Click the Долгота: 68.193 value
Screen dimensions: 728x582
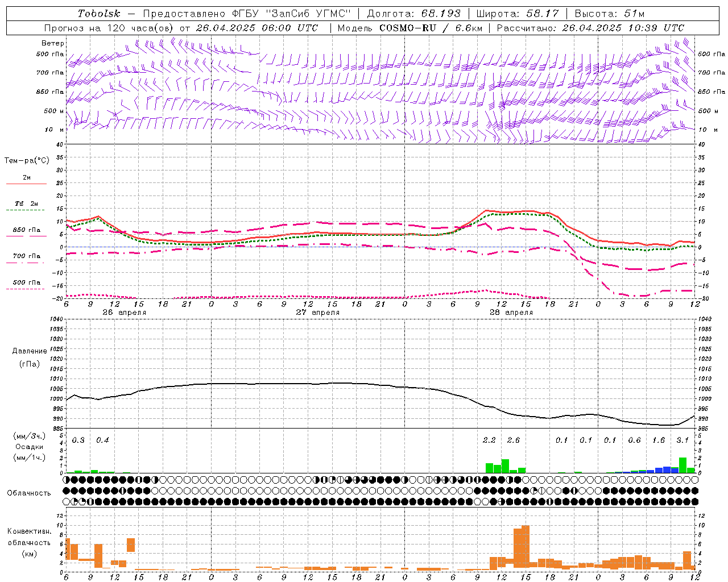tap(414, 14)
